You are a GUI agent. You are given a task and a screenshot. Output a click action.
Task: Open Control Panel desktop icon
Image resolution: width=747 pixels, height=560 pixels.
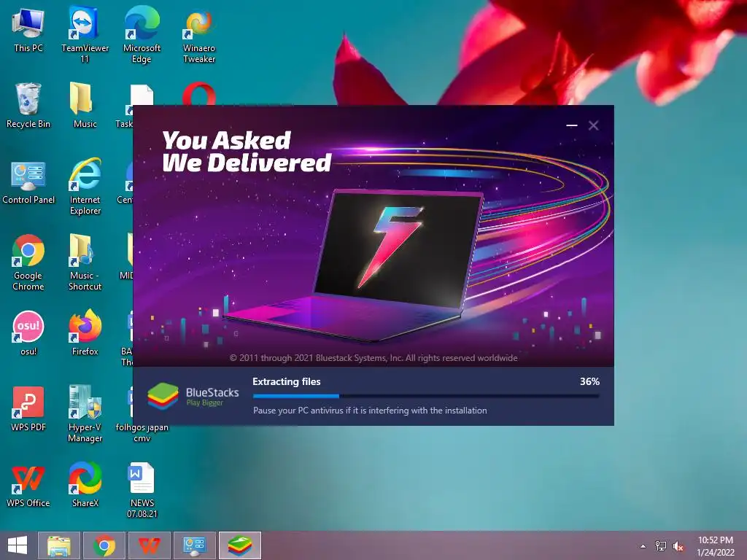tap(28, 182)
